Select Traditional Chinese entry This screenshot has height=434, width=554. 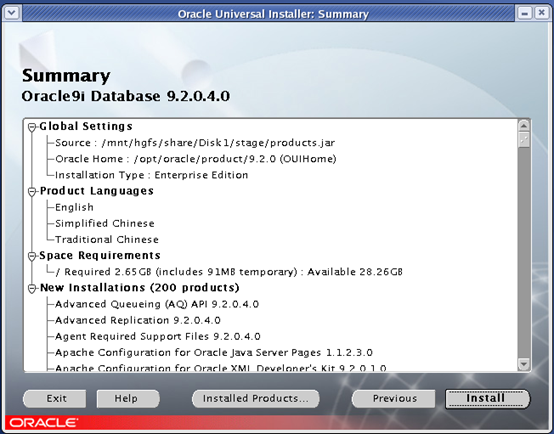click(x=107, y=240)
